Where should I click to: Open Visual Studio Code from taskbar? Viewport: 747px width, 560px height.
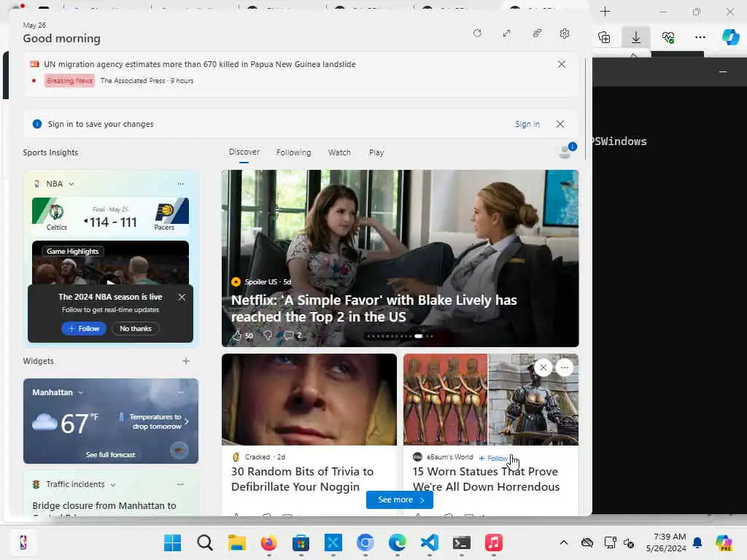click(429, 542)
